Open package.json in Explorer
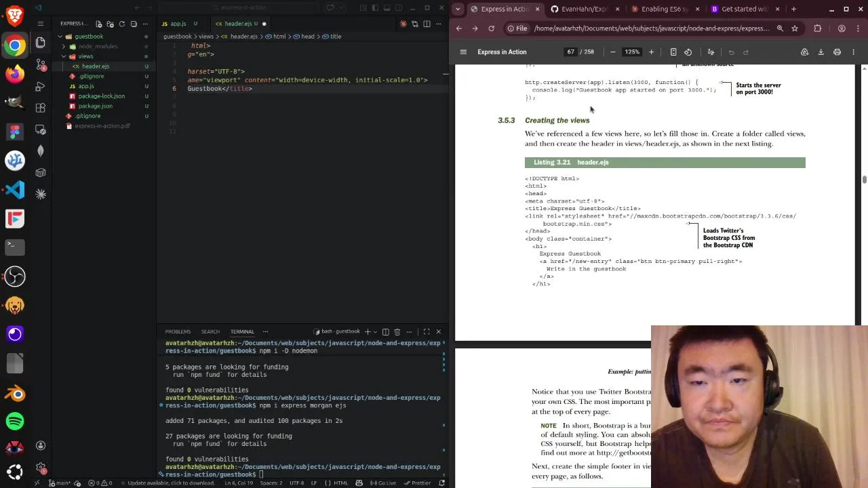The width and height of the screenshot is (868, 488). tap(95, 106)
